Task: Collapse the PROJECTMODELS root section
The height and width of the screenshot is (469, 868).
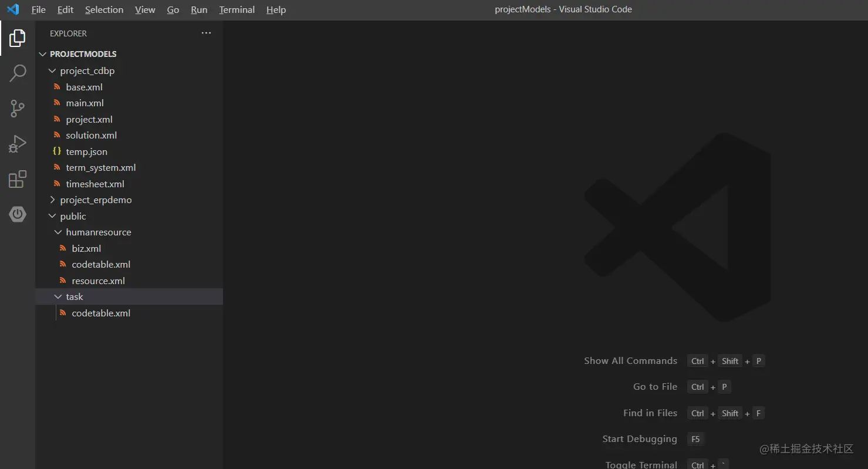Action: 42,54
